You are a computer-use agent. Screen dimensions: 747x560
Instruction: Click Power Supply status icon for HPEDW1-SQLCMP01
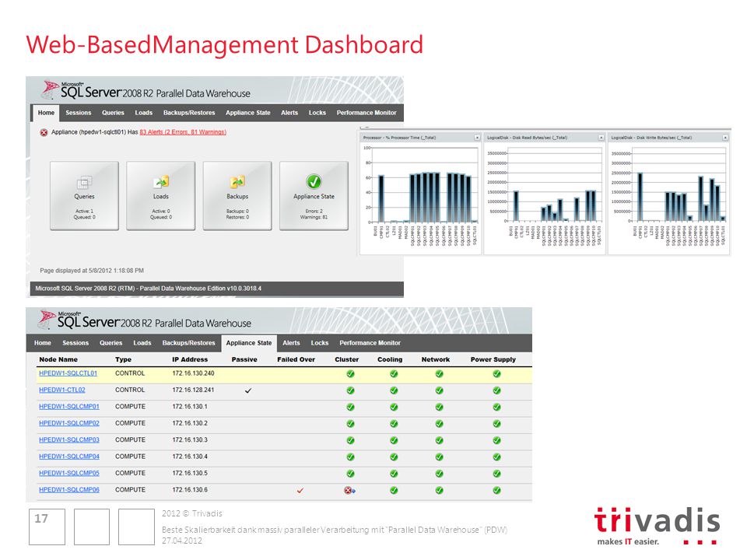tap(497, 407)
